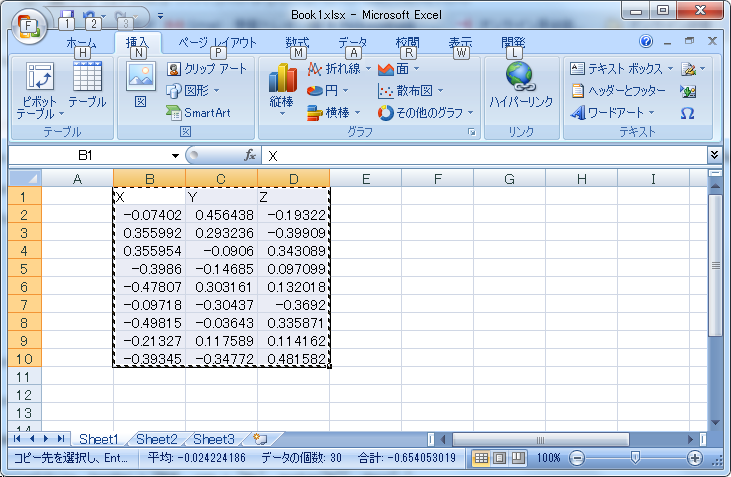This screenshot has width=731, height=477.
Task: Click the insert function fx button
Action: coord(250,155)
